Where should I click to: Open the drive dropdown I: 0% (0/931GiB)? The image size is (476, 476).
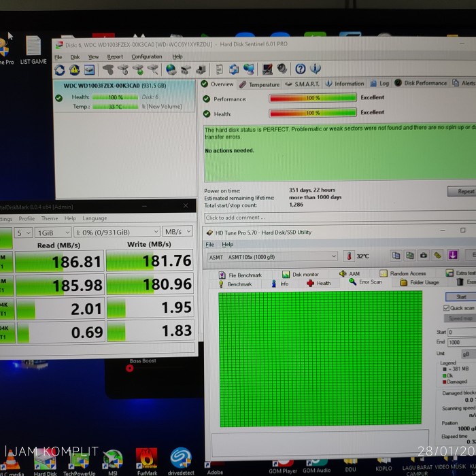(117, 233)
